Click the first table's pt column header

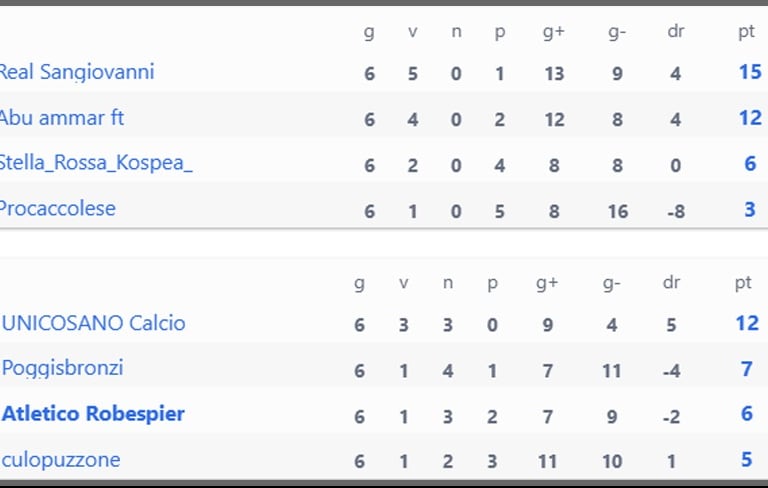click(x=746, y=32)
